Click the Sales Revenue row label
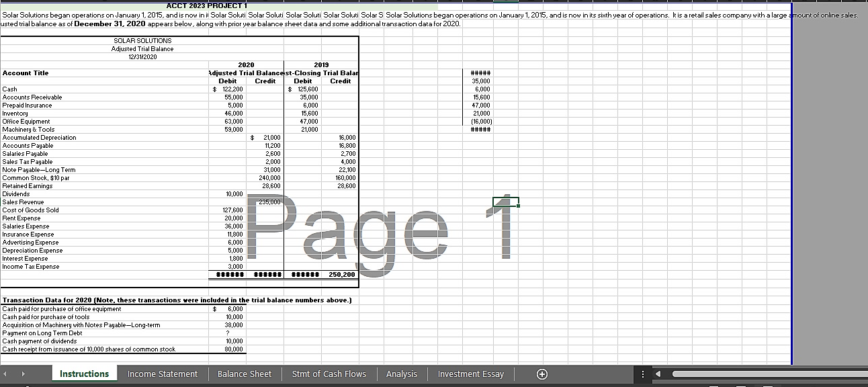 click(24, 202)
